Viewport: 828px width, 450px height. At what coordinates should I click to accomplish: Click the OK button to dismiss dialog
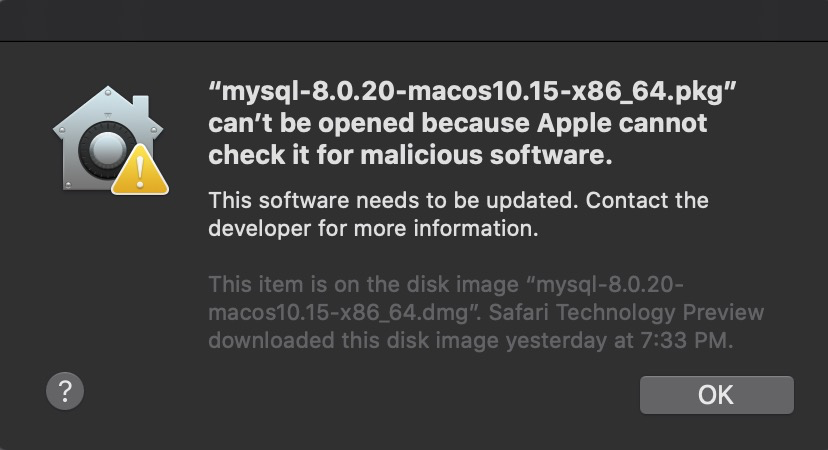coord(717,395)
